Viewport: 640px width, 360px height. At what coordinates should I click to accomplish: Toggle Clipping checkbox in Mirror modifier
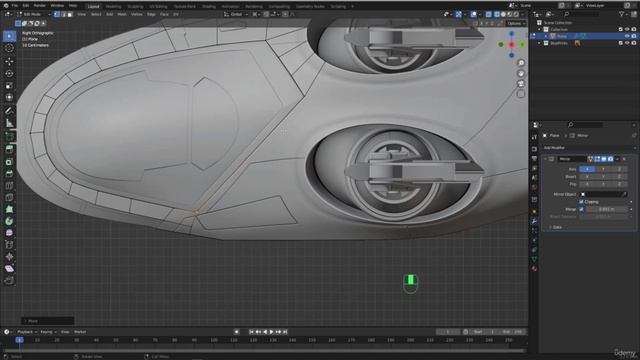click(581, 202)
